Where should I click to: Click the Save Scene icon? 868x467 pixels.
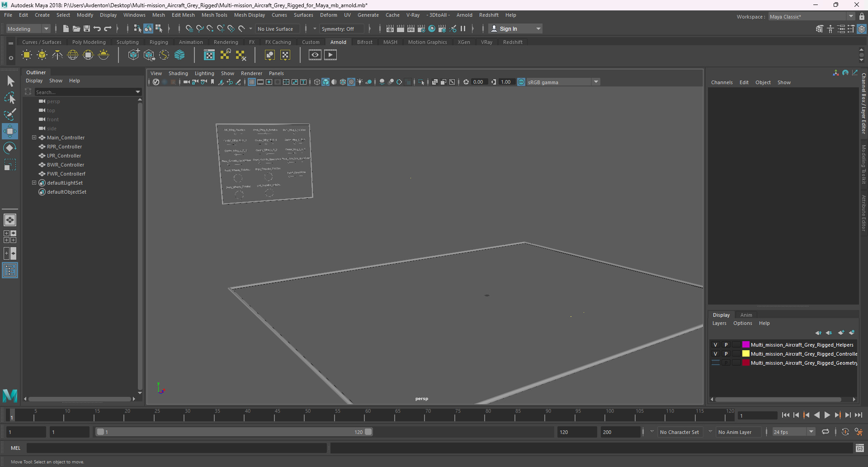87,29
